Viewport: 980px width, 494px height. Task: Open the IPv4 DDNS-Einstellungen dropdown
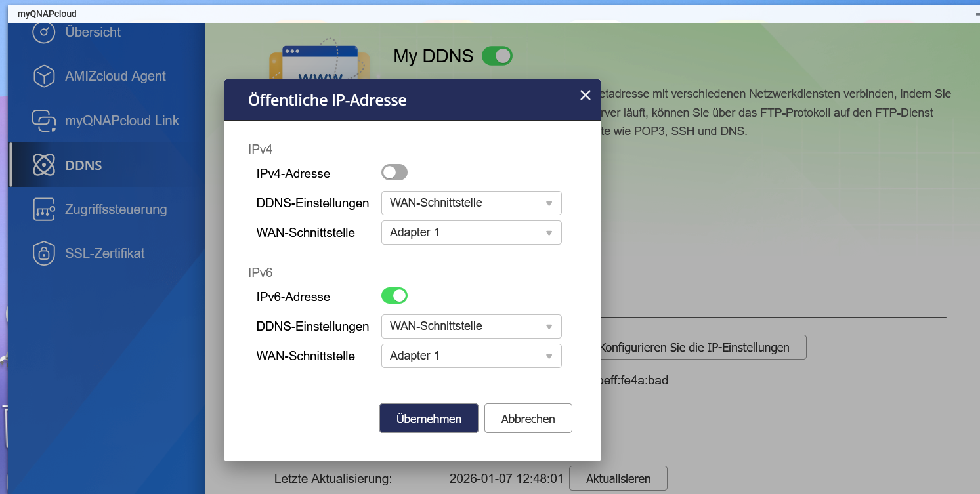pyautogui.click(x=471, y=203)
